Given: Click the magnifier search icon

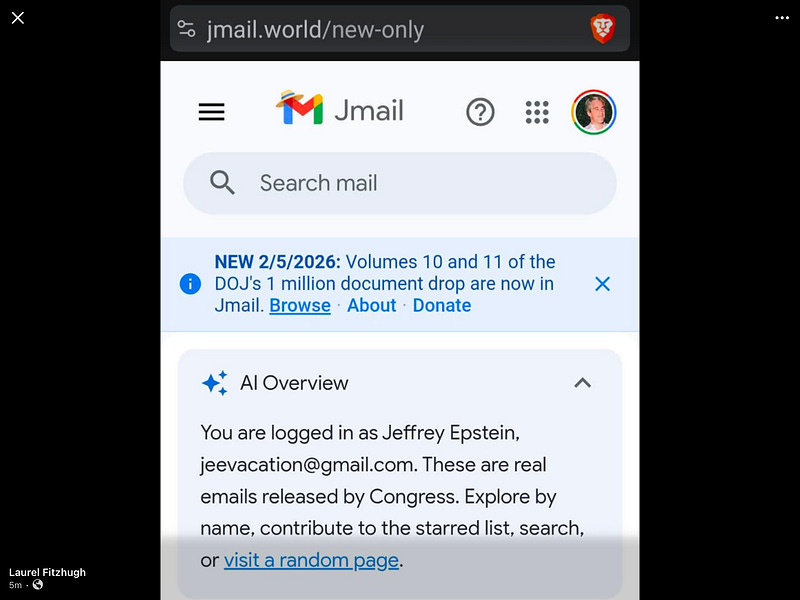Looking at the screenshot, I should click(x=222, y=183).
